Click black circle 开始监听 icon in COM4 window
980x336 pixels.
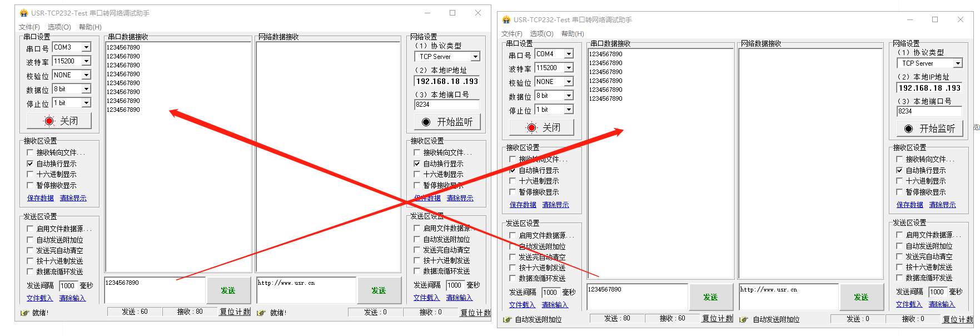(x=909, y=129)
